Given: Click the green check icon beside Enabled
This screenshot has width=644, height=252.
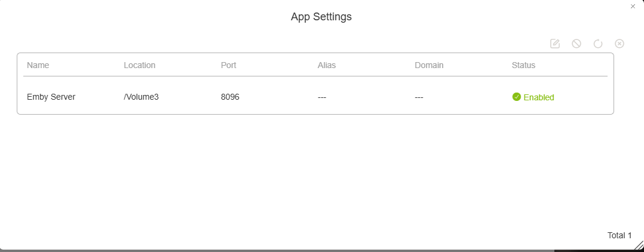Looking at the screenshot, I should (517, 97).
